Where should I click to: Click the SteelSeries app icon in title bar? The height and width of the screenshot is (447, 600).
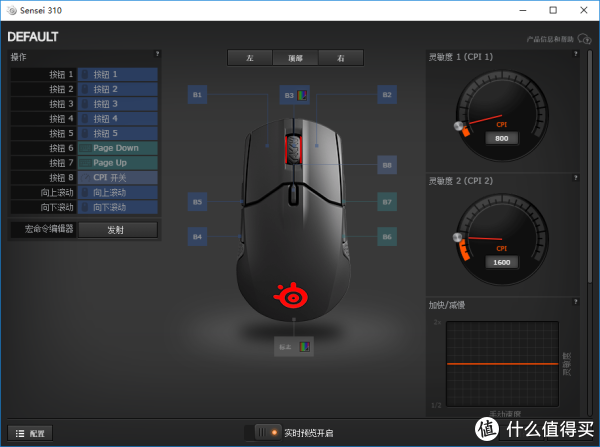tap(12, 10)
